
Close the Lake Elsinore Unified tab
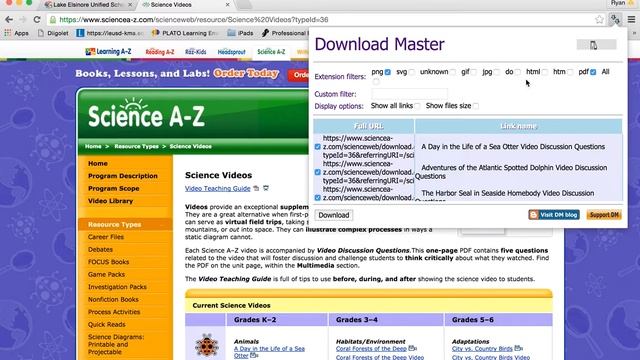tap(130, 4)
